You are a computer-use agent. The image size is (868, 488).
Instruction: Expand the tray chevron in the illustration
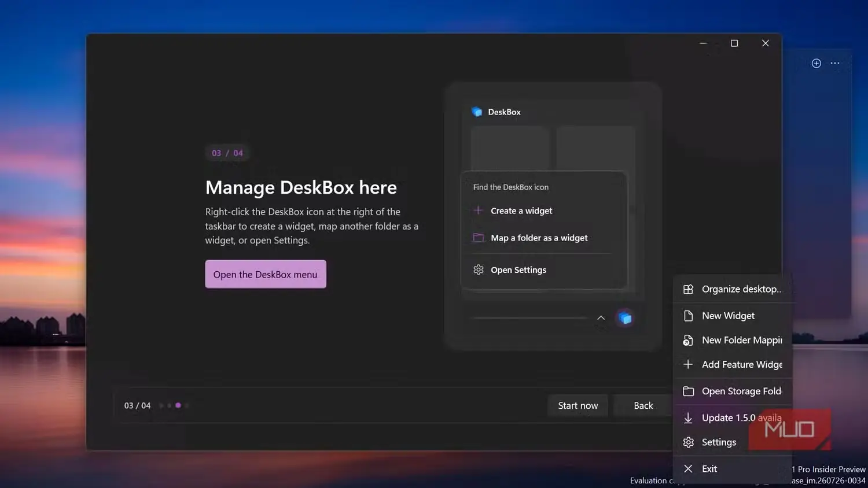(x=601, y=318)
